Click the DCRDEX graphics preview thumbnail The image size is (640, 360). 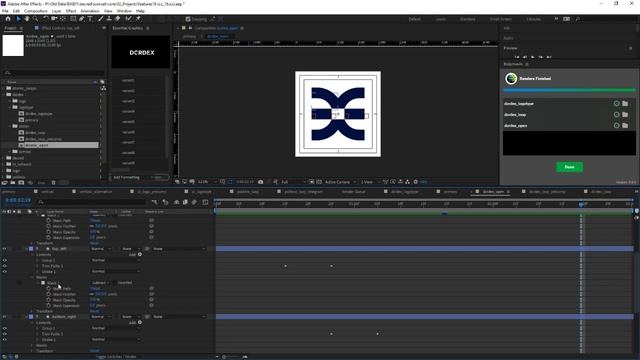(x=141, y=52)
